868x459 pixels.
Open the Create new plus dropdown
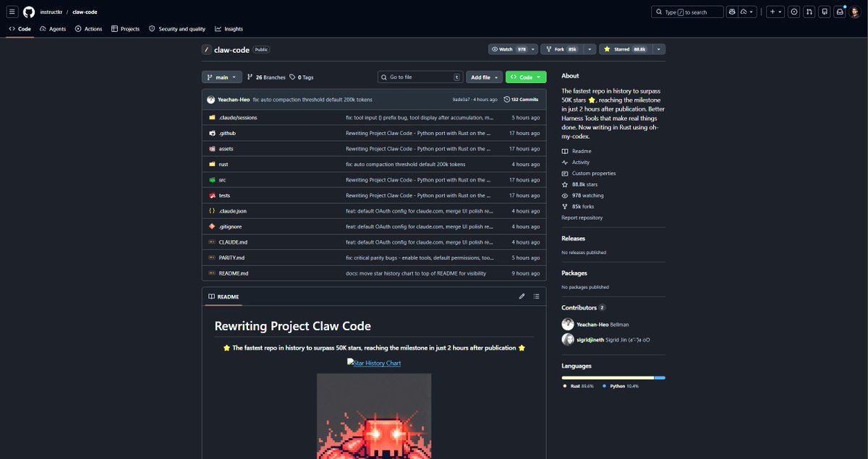click(x=775, y=12)
